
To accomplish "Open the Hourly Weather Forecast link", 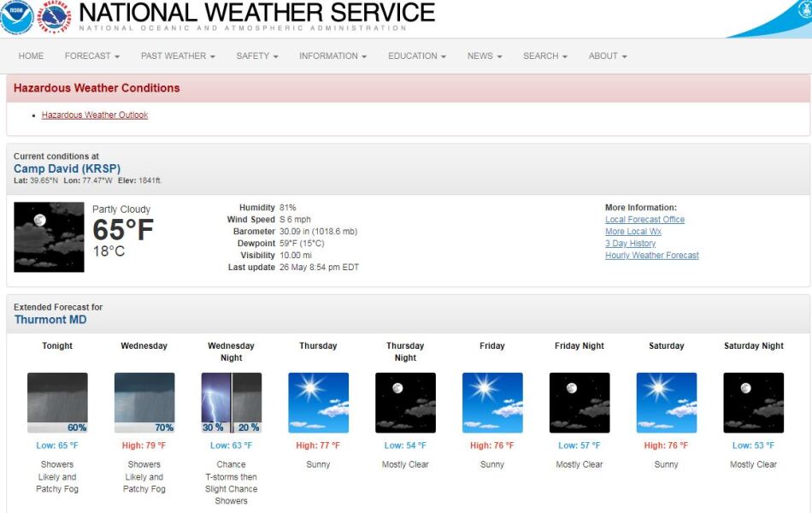I will tap(652, 256).
